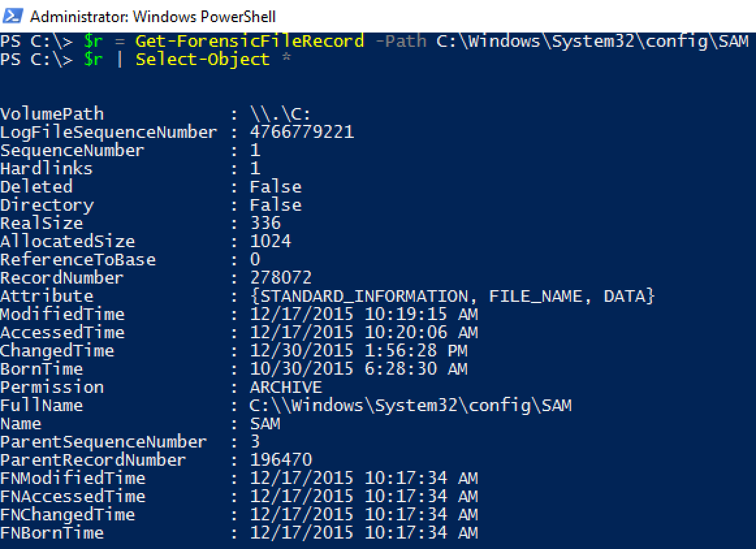
Task: Click the AllocatedSize value 1024
Action: [x=271, y=241]
